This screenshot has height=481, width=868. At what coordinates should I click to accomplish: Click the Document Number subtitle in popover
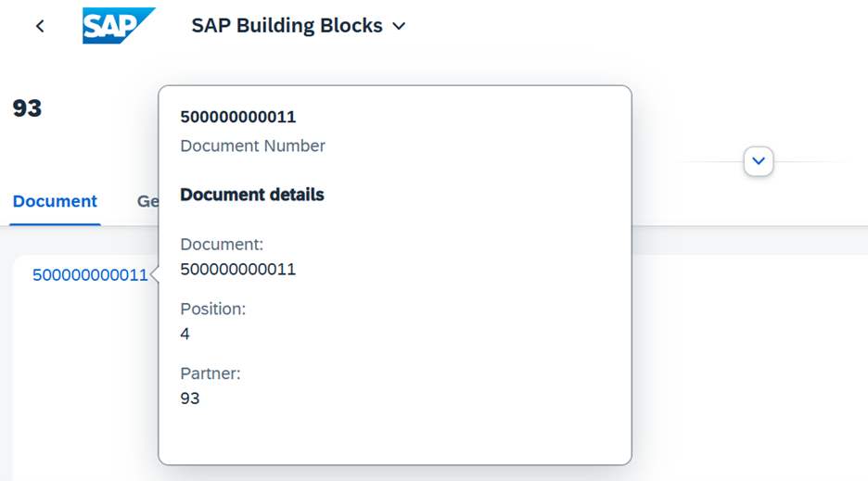click(252, 146)
